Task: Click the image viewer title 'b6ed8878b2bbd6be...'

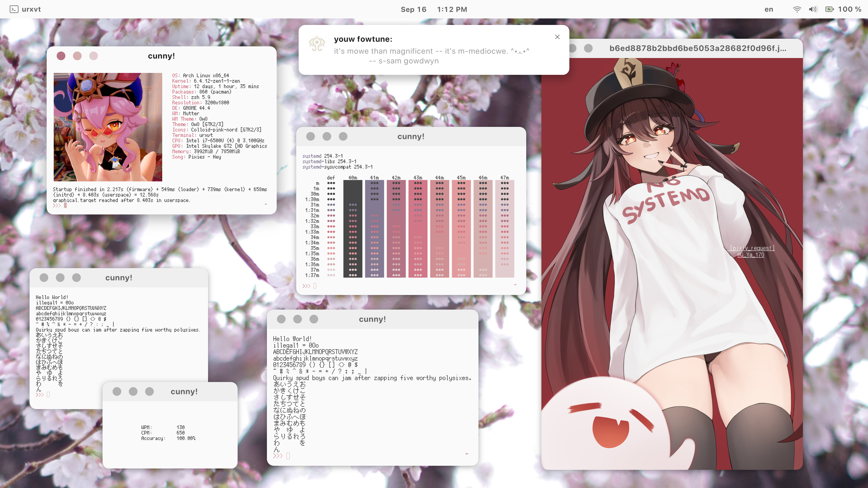Action: 697,48
